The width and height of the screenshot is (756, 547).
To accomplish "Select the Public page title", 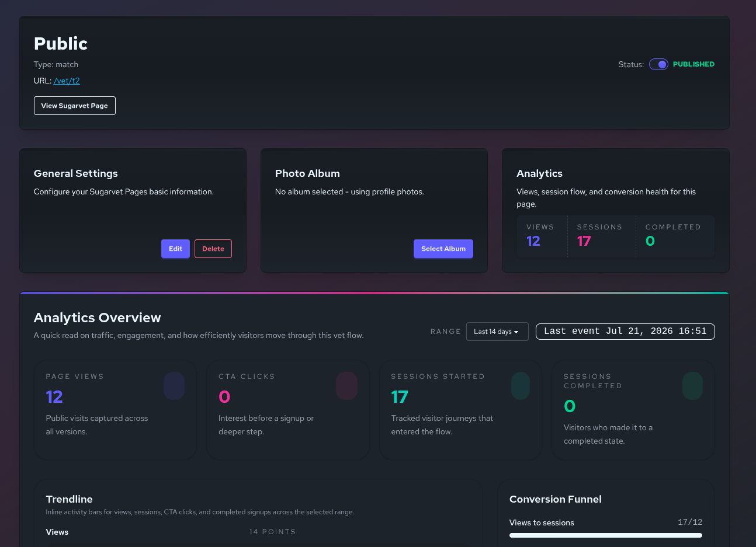I will coord(61,44).
